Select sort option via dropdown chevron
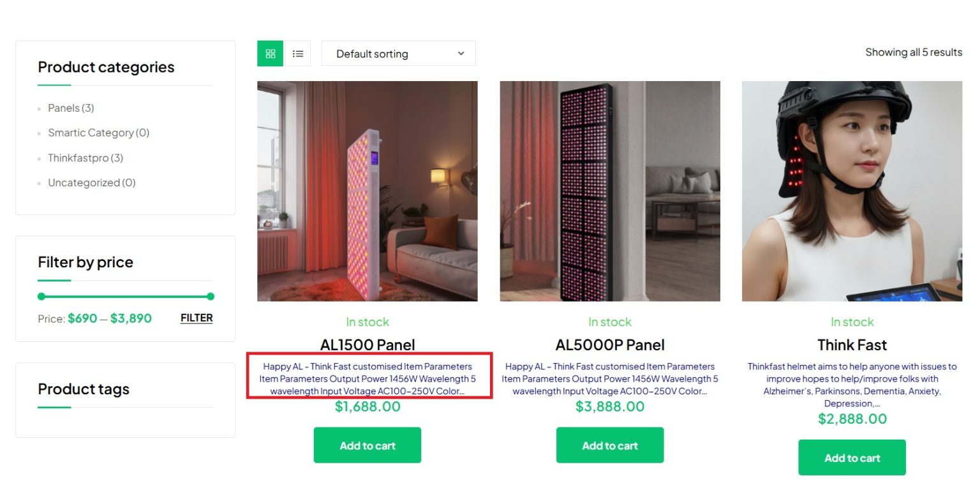 click(461, 54)
